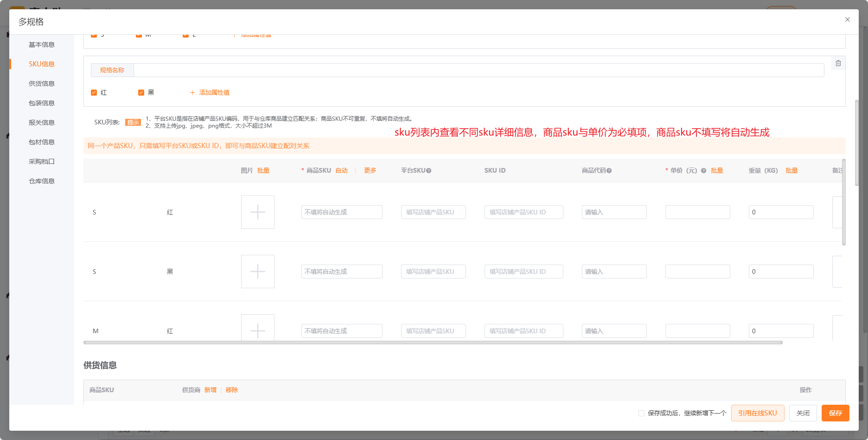Add image for the S 红 row
Image resolution: width=868 pixels, height=440 pixels.
click(x=258, y=212)
